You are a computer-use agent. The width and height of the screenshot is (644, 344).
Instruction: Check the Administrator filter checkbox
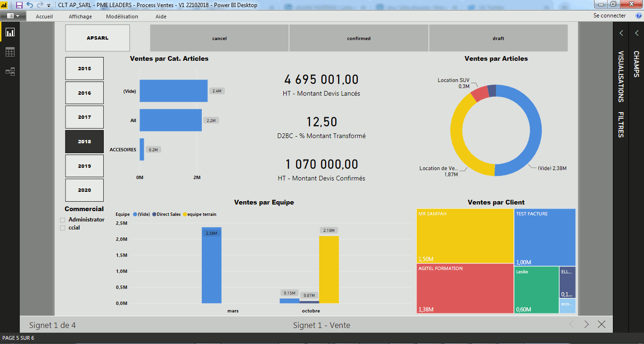click(x=62, y=219)
